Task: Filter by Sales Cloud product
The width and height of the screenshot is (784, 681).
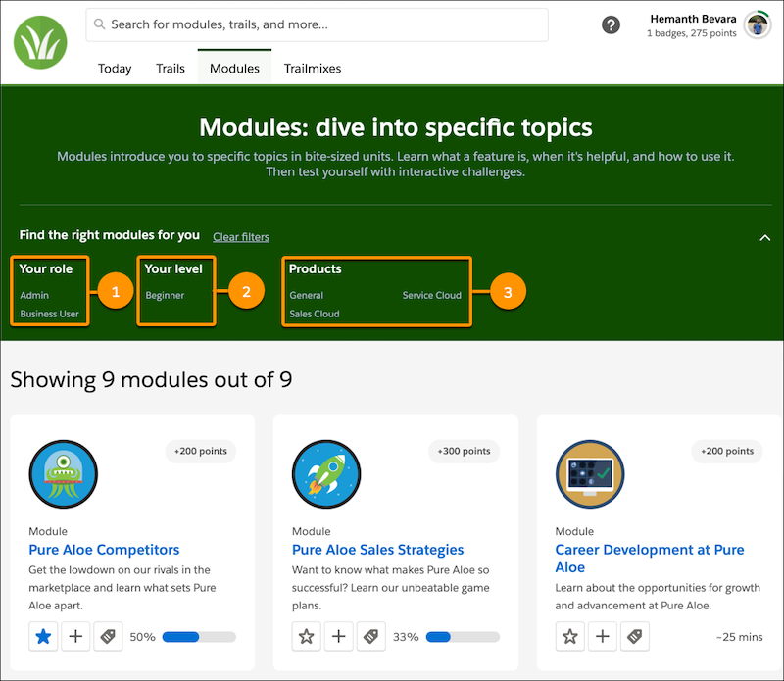Action: 315,314
